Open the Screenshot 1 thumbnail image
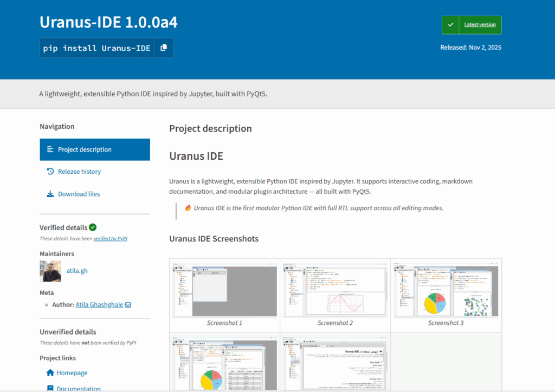The width and height of the screenshot is (555, 392). pos(224,290)
